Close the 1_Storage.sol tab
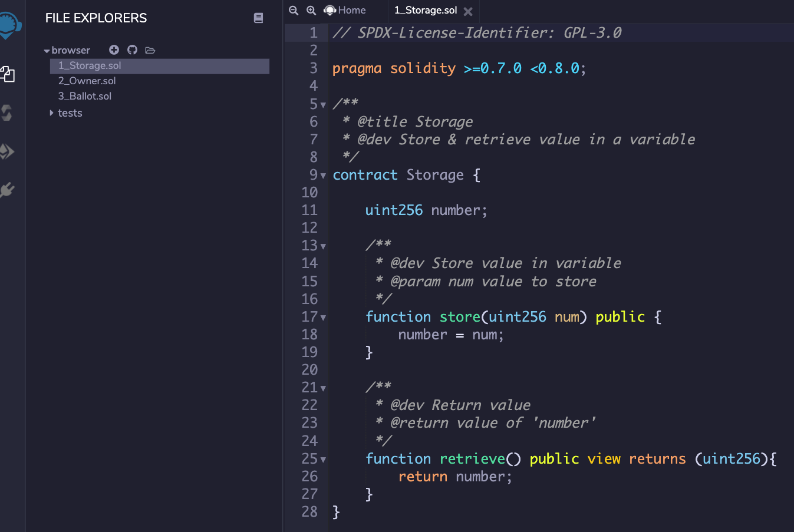This screenshot has width=794, height=532. [x=467, y=10]
